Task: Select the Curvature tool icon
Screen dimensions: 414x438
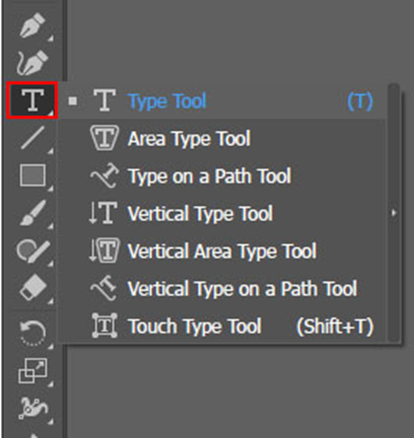Action: point(32,62)
